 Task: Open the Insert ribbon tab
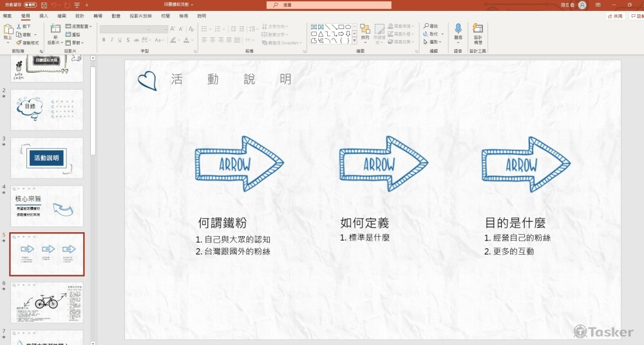click(43, 15)
